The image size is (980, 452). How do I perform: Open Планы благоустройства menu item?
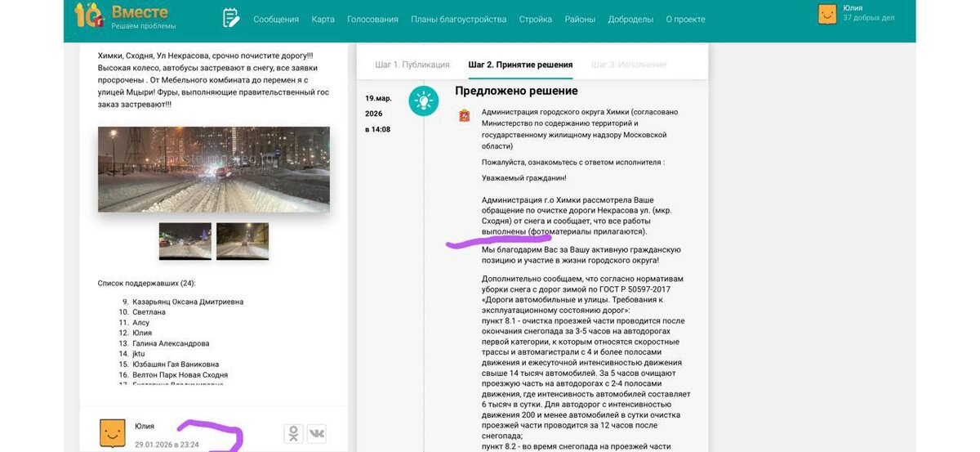point(459,19)
